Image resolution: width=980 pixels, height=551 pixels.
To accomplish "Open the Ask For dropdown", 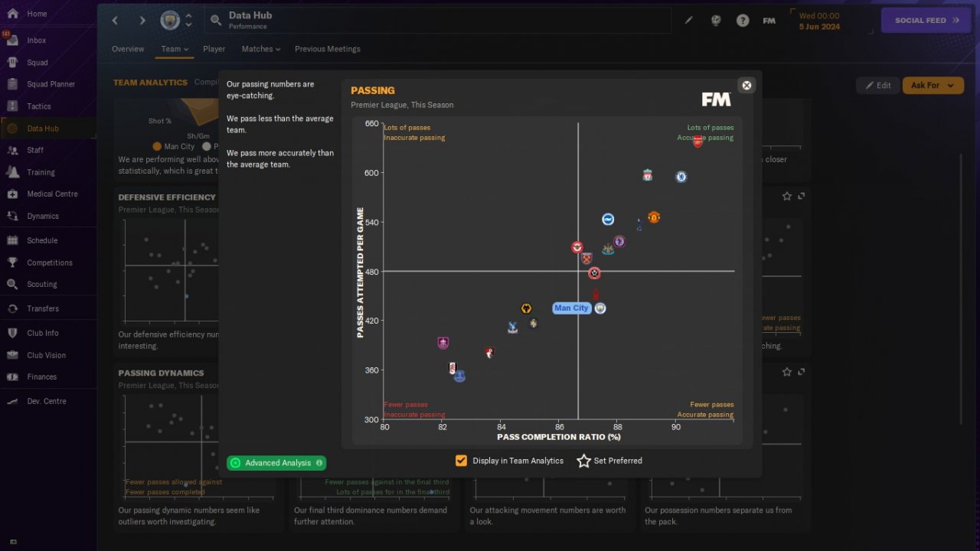I will (933, 86).
